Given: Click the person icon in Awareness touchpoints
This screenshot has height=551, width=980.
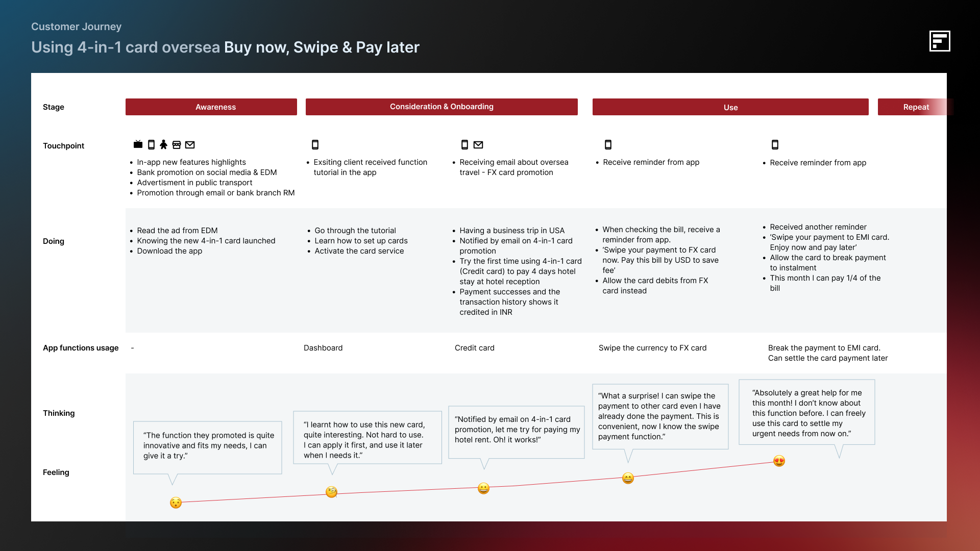Looking at the screenshot, I should coord(163,145).
